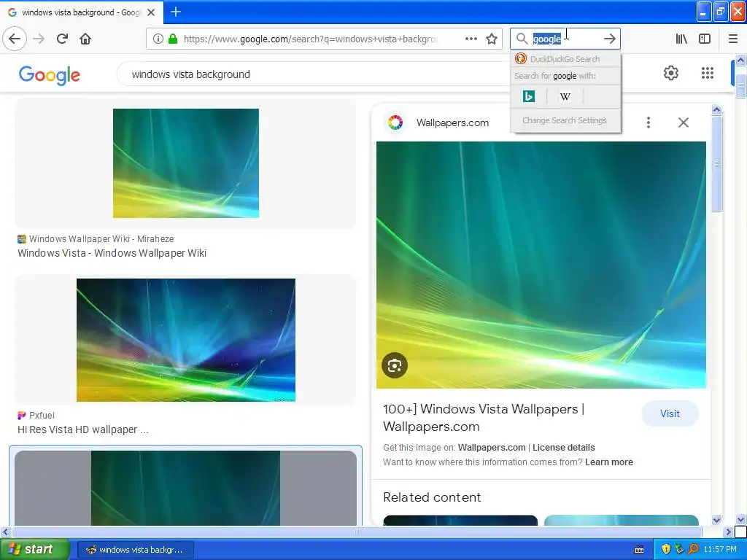747x560 pixels.
Task: Bookmark this page with the star icon
Action: point(492,39)
